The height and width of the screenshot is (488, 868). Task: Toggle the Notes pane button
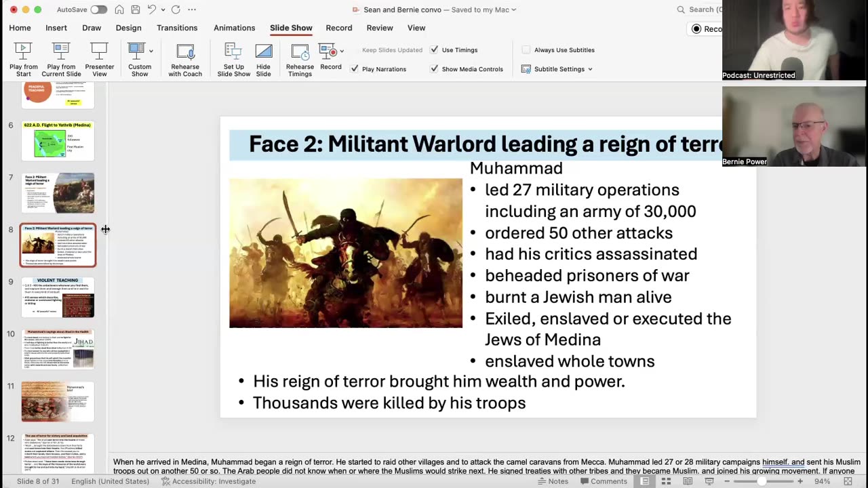coord(553,481)
